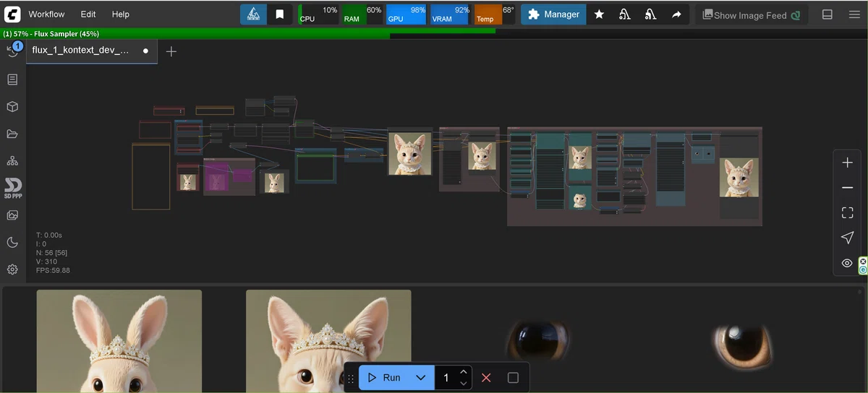Click the green extension icon at right edge
This screenshot has height=393, width=868.
(863, 265)
